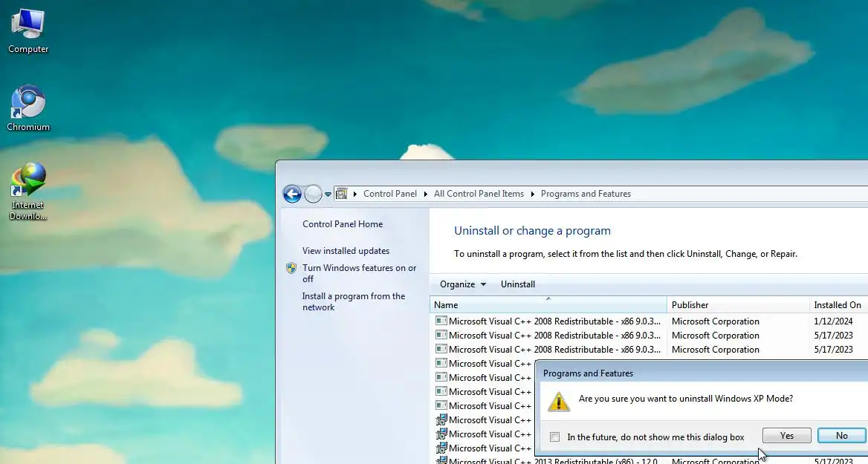This screenshot has height=464, width=868.
Task: Click the Programs and Features breadcrumb
Action: point(586,194)
